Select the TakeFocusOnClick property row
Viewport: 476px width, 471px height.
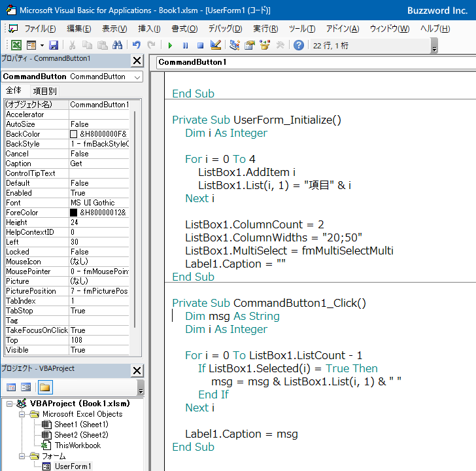pyautogui.click(x=67, y=330)
